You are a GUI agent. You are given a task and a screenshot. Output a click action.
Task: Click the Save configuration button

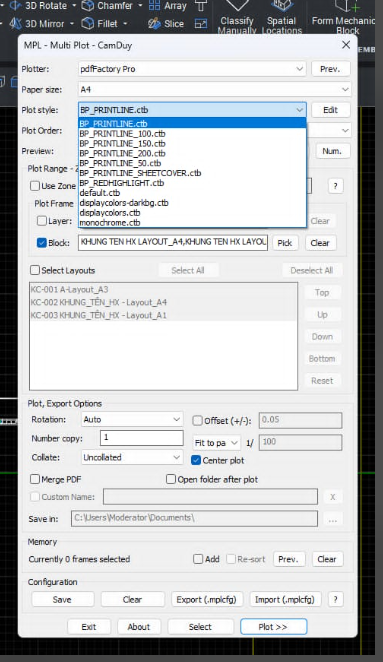coord(62,600)
